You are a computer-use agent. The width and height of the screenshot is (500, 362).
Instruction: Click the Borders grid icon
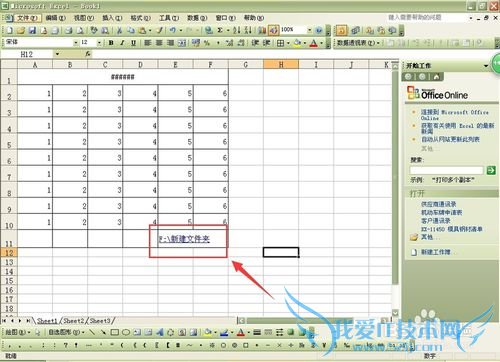click(x=281, y=43)
